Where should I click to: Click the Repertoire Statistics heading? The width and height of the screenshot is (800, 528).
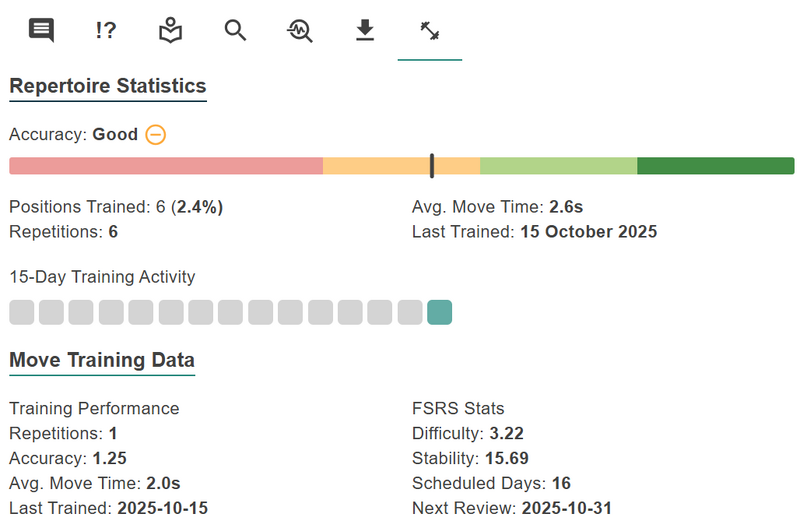coord(108,86)
